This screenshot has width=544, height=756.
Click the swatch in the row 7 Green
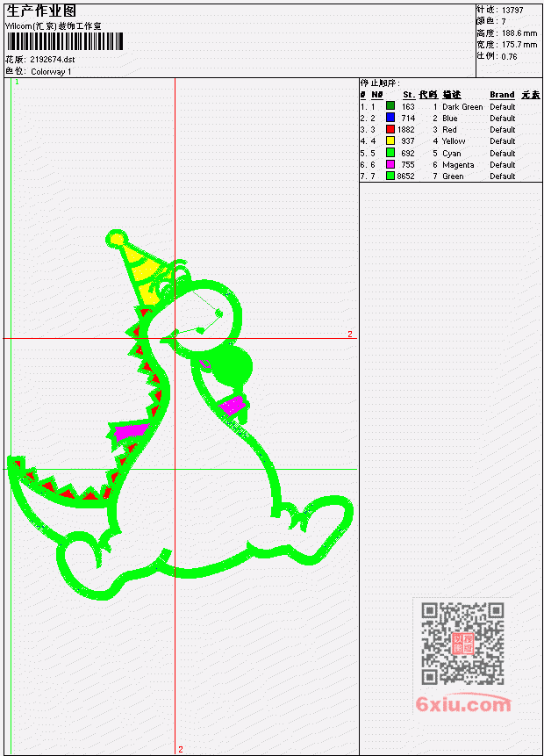coord(390,176)
